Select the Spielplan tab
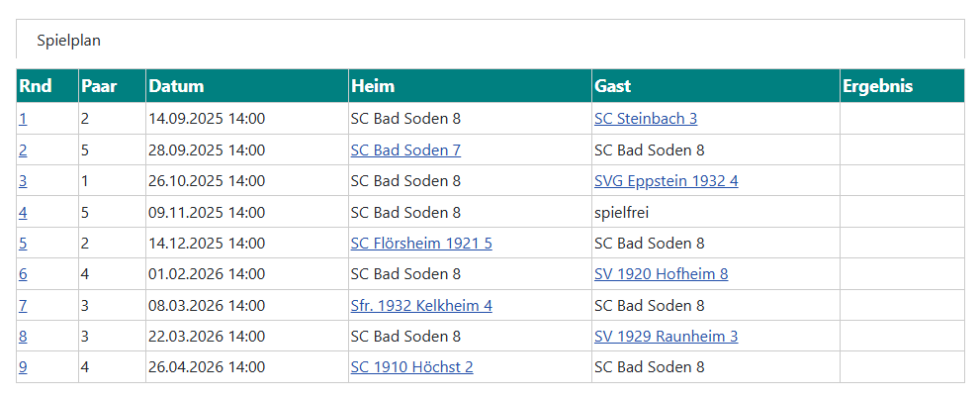980x398 pixels. click(69, 41)
